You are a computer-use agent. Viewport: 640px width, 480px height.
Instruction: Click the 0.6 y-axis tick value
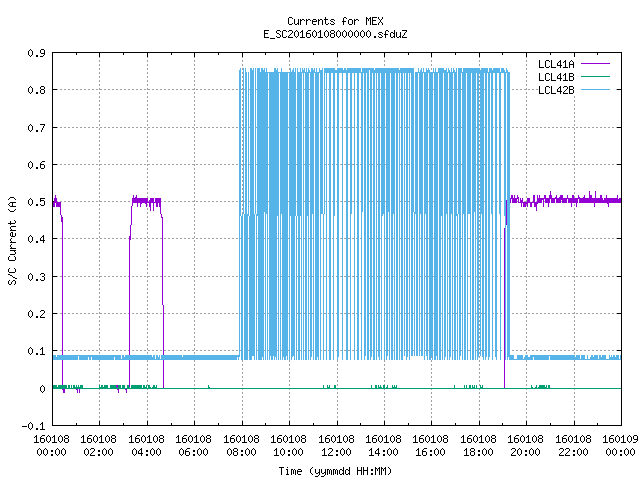click(x=36, y=165)
